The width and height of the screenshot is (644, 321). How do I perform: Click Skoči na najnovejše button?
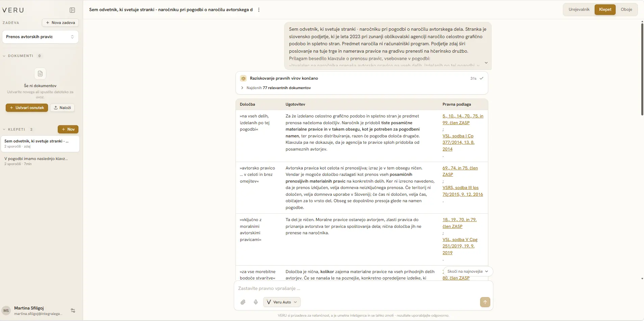coord(468,271)
